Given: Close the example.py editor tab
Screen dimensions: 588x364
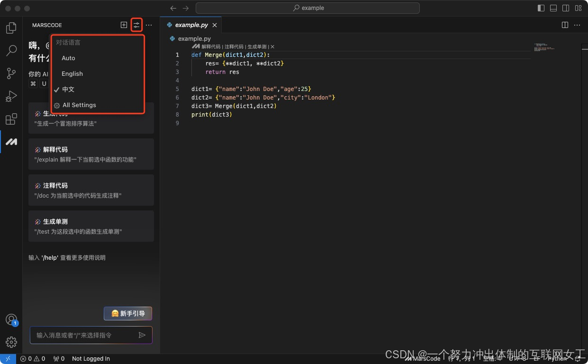Looking at the screenshot, I should click(215, 25).
